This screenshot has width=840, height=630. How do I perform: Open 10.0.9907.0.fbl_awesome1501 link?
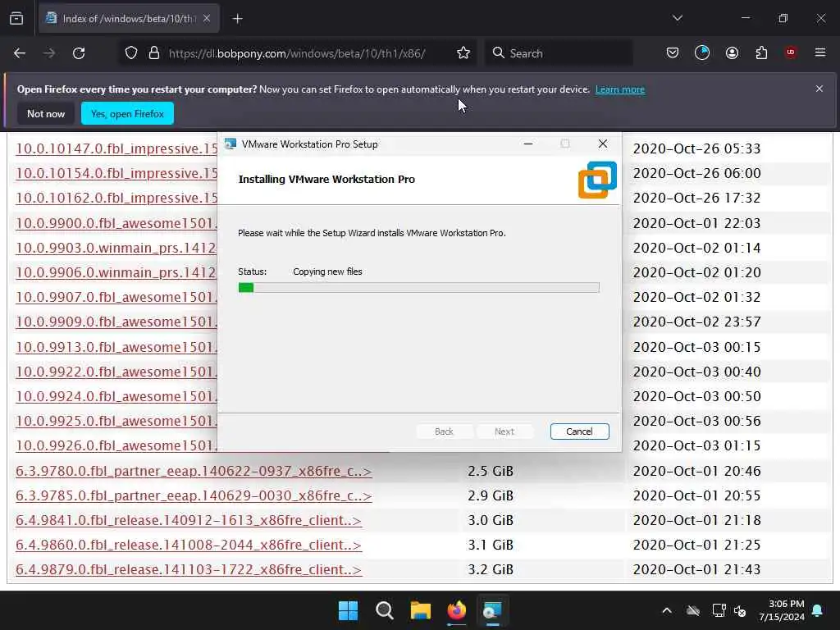coord(116,297)
